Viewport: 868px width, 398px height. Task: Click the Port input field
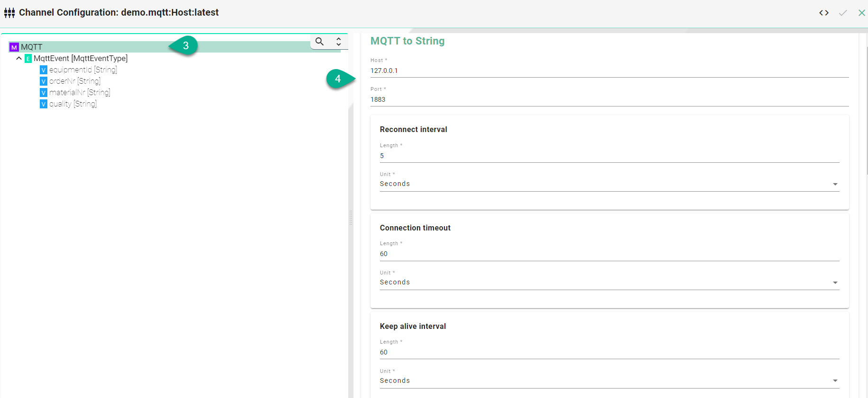pos(609,100)
